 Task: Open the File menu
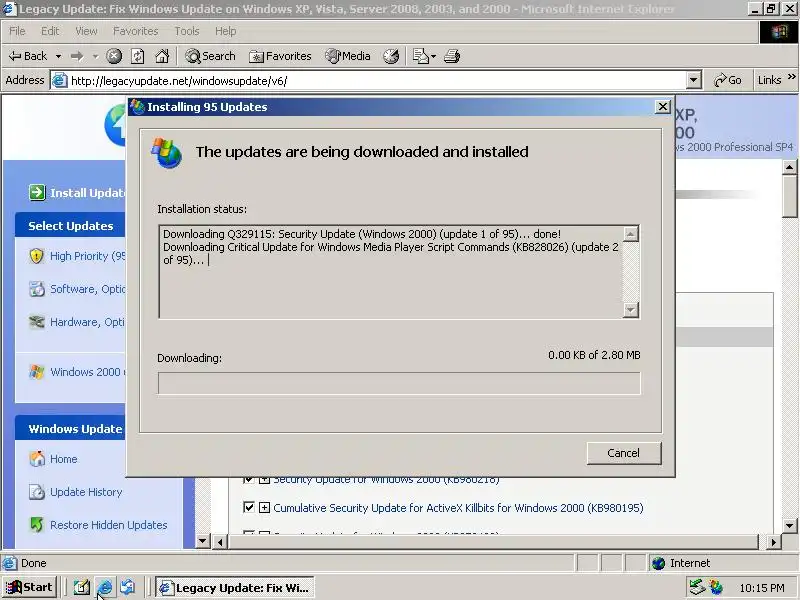tap(17, 31)
